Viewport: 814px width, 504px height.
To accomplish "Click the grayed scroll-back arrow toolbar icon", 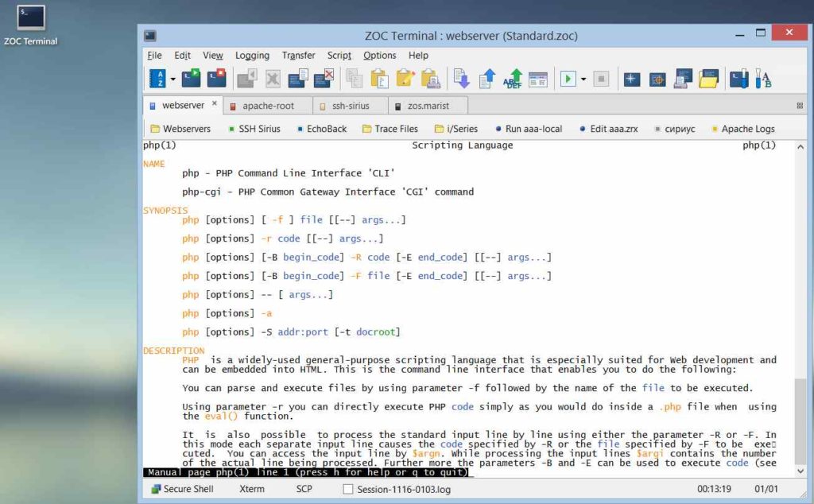I will (x=247, y=79).
